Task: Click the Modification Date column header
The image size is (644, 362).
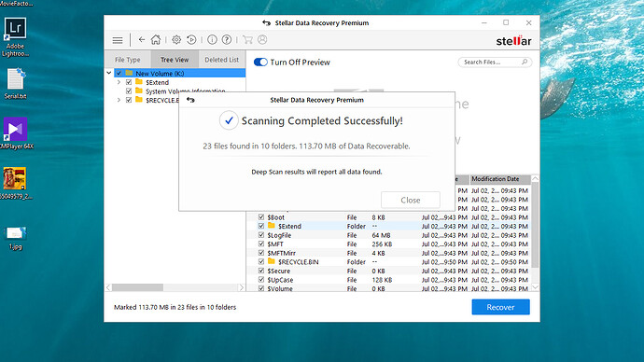Action: [500, 179]
